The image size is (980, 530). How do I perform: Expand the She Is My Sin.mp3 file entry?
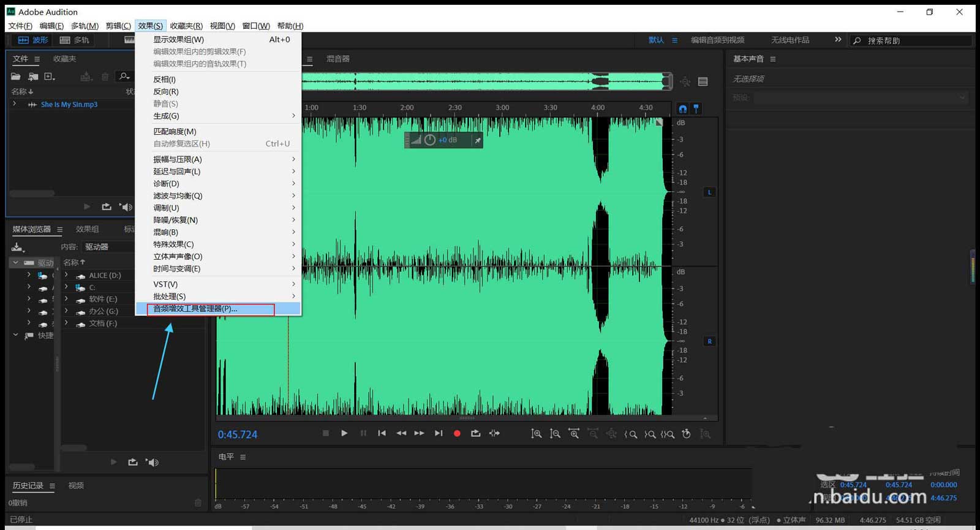pos(15,104)
